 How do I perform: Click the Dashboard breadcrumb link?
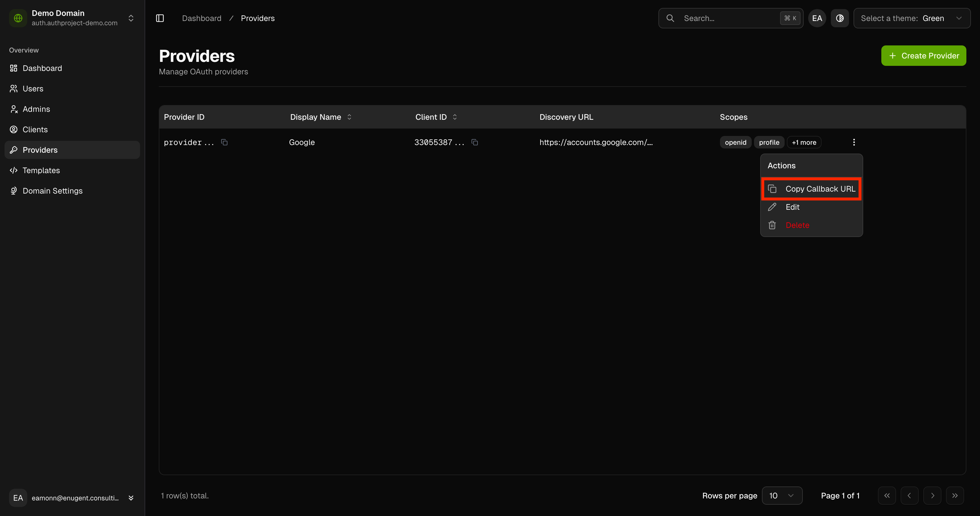(202, 18)
